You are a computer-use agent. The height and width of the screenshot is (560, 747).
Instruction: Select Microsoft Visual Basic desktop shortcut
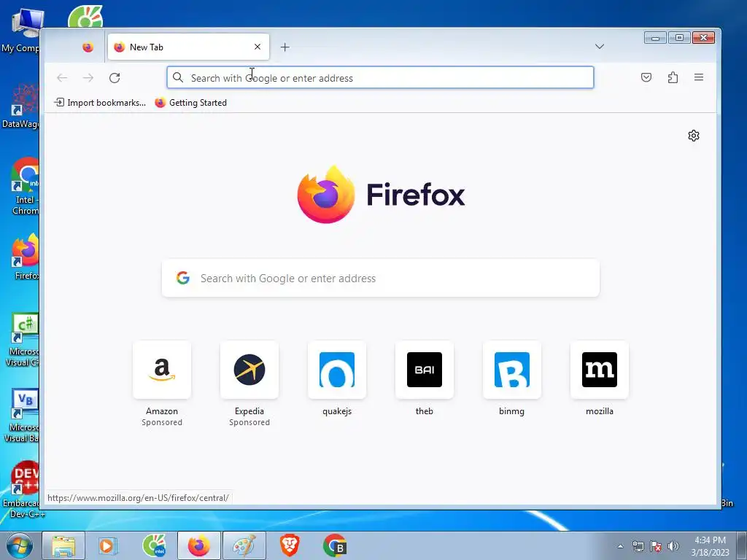21,416
